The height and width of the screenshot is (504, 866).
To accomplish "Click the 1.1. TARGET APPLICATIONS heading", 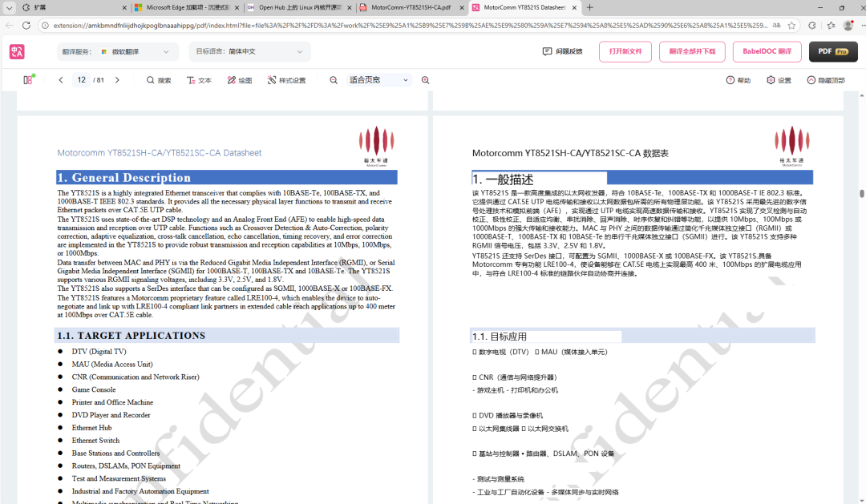I will [x=132, y=336].
